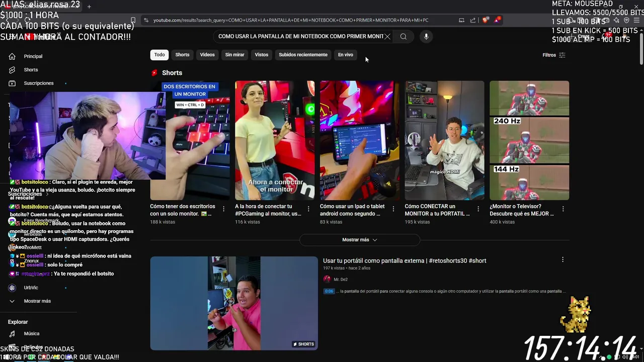Open the Filtros panel
The height and width of the screenshot is (362, 644).
pos(554,55)
